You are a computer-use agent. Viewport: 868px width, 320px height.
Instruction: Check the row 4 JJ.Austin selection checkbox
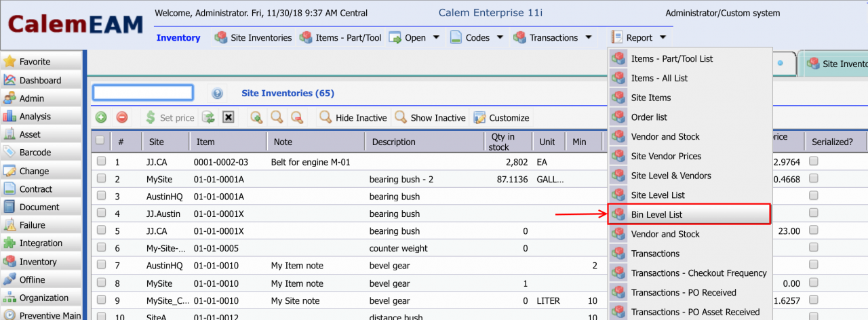(x=101, y=214)
